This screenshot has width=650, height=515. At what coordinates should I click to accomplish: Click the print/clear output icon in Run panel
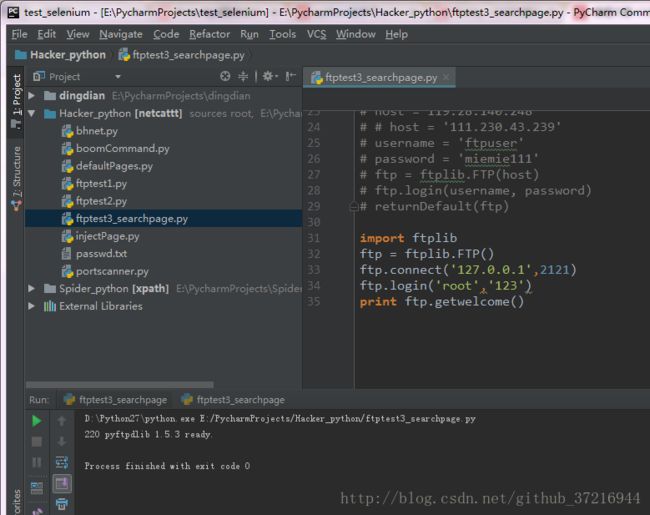[61, 504]
